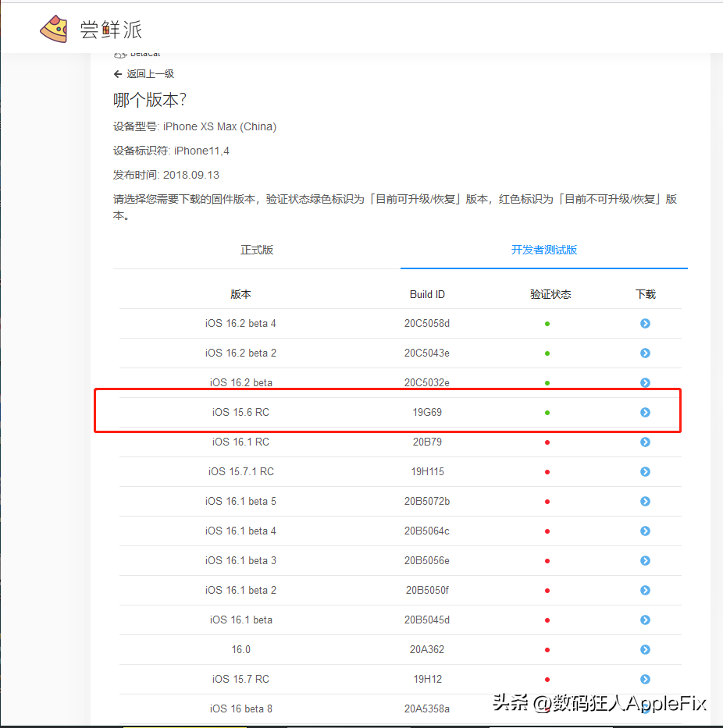Click the back arrow beside 返回上一级

[117, 73]
